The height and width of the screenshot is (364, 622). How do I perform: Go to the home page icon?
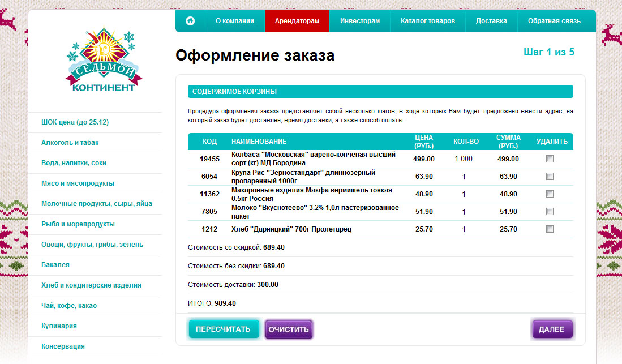[x=190, y=20]
